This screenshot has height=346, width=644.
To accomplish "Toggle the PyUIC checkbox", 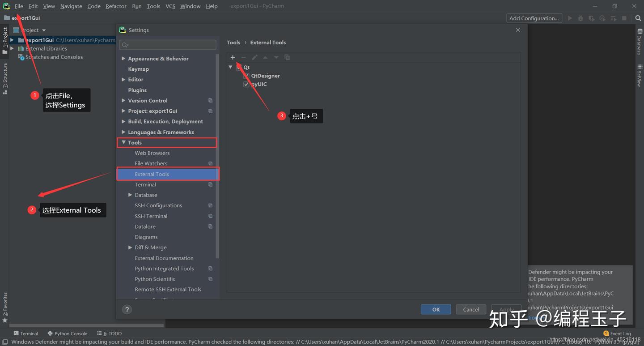I will tap(246, 84).
